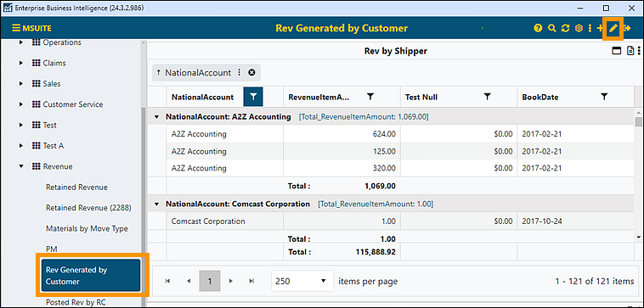Edit dashboard with the pencil icon
The image size is (644, 308).
click(613, 28)
